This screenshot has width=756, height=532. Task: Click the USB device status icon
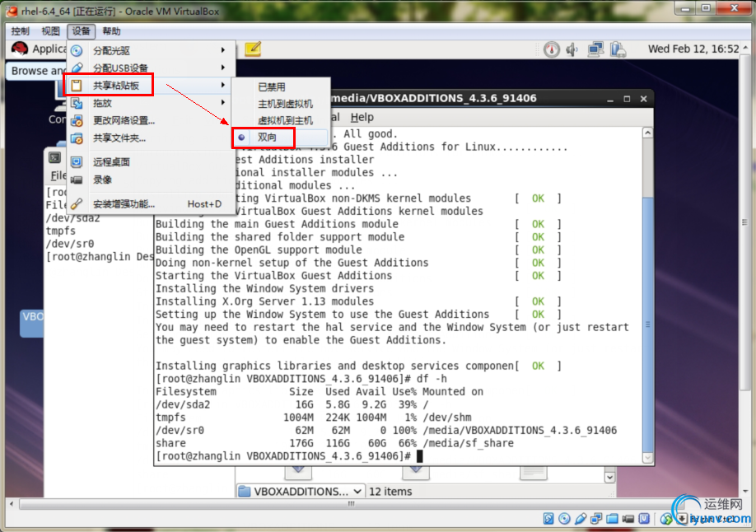click(x=581, y=519)
